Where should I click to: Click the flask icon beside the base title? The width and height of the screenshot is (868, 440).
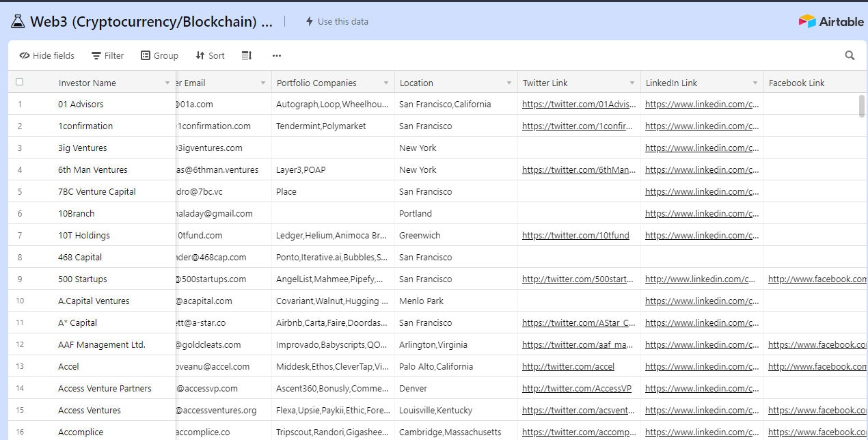18,21
